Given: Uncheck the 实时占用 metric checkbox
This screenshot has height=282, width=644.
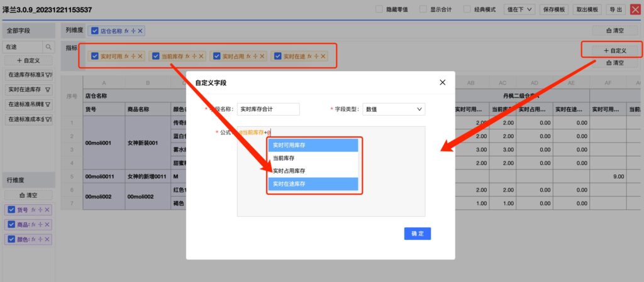Looking at the screenshot, I should pyautogui.click(x=217, y=56).
